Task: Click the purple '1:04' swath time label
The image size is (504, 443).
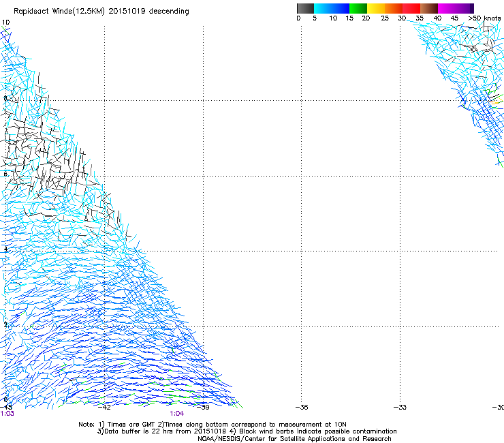Action: coord(177,414)
